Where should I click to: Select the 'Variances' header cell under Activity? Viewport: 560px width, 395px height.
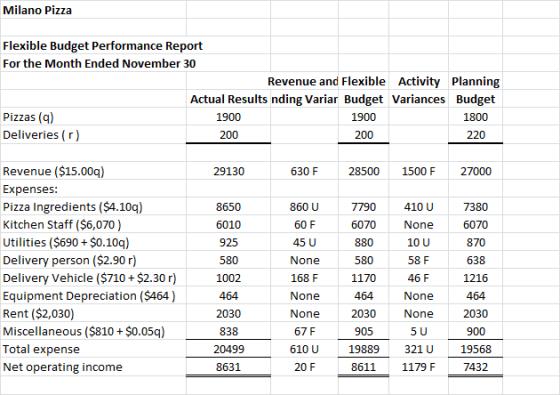click(419, 99)
